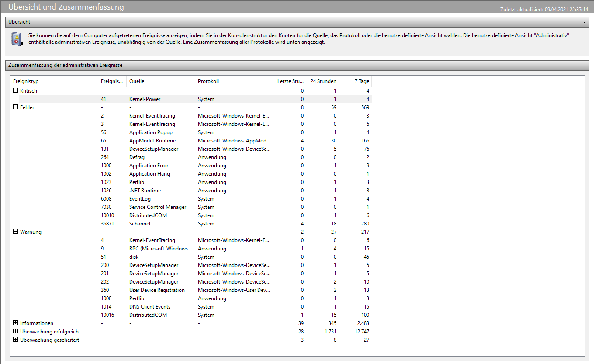595x364 pixels.
Task: Select the Perflib event 1008 row
Action: pos(195,298)
